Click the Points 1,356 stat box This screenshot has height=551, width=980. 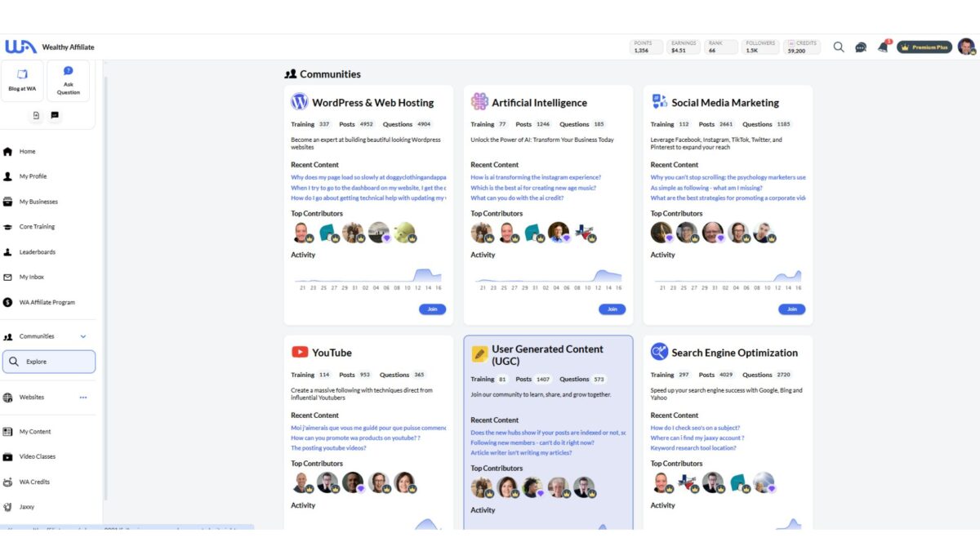click(x=647, y=47)
